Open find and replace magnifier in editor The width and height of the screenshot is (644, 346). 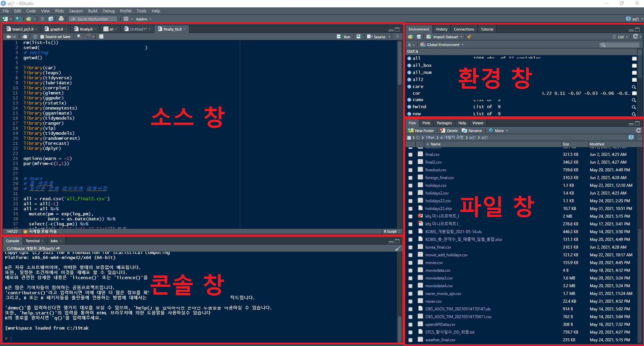(79, 37)
